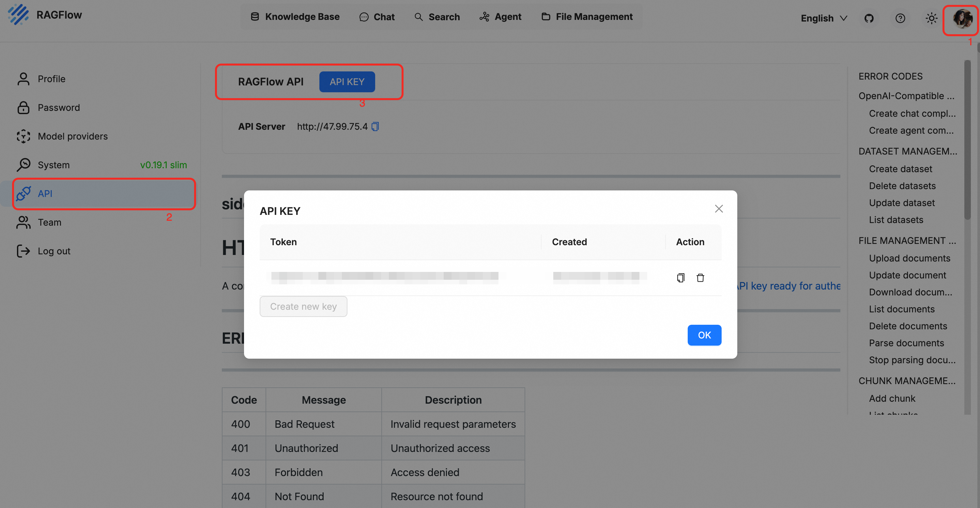Copy the masked API token
The image size is (980, 508).
pyautogui.click(x=681, y=277)
